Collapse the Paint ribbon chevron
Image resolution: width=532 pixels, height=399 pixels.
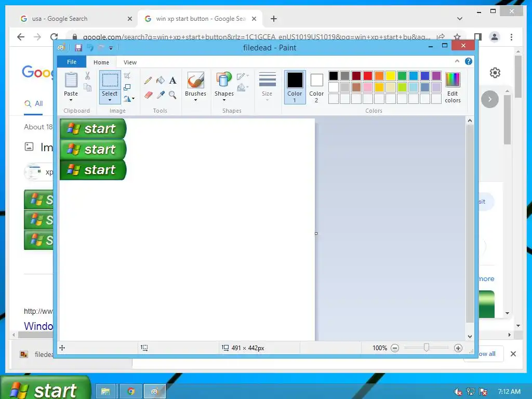[457, 61]
